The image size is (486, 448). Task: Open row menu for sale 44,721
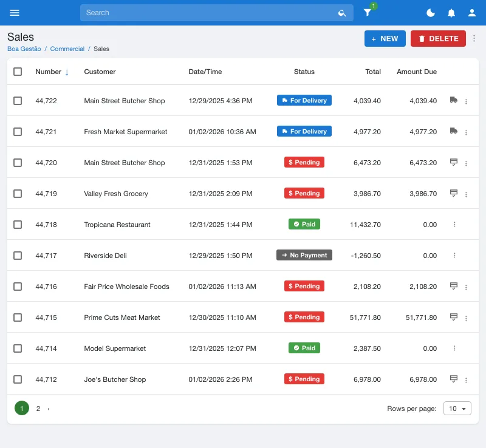coord(466,132)
